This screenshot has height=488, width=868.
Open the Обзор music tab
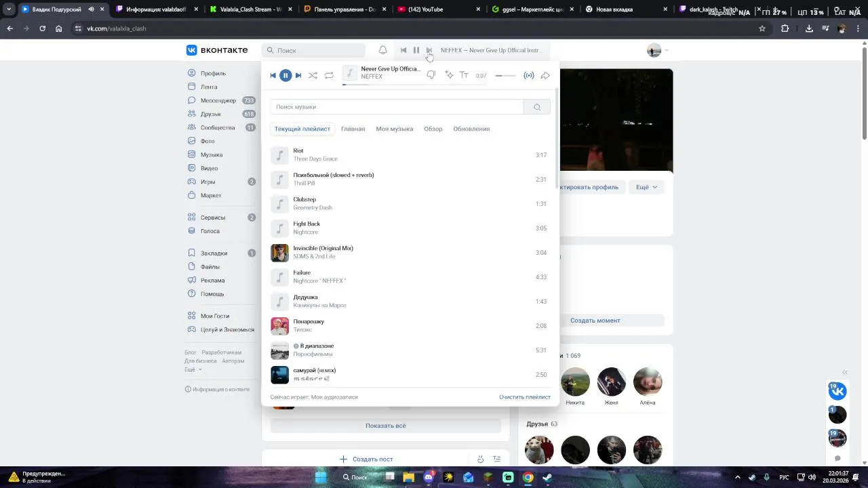pyautogui.click(x=433, y=129)
